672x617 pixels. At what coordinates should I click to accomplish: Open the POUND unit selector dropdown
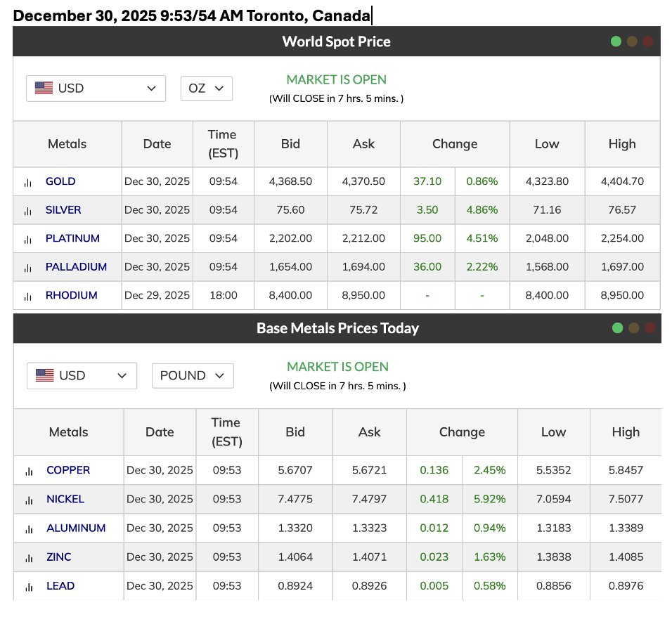(192, 375)
